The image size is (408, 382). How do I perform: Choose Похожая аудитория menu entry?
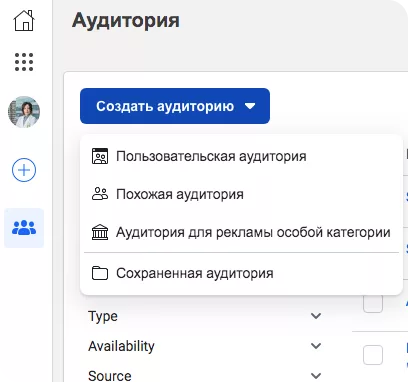pyautogui.click(x=241, y=194)
